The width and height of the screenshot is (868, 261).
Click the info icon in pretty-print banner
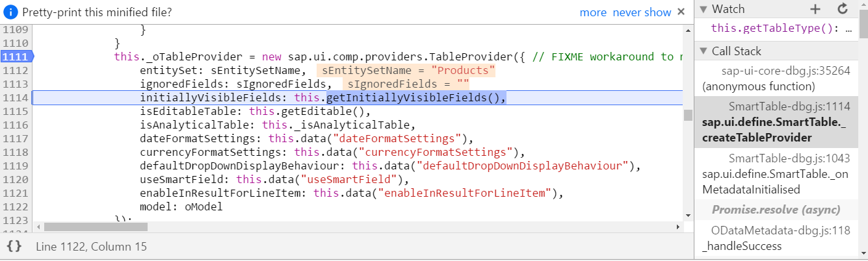(10, 12)
